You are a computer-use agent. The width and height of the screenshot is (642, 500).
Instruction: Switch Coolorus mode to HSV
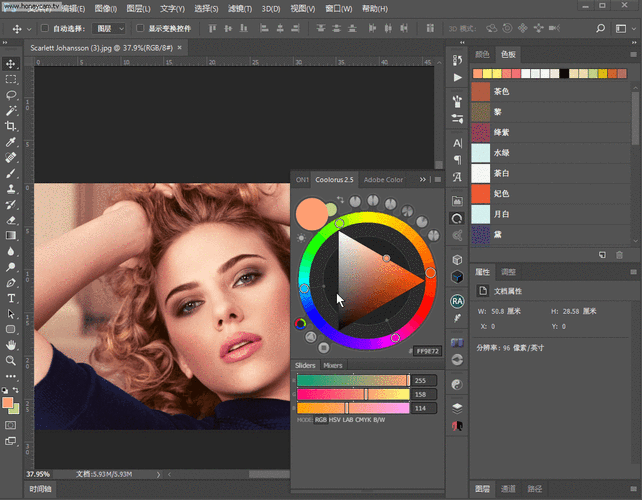[337, 420]
